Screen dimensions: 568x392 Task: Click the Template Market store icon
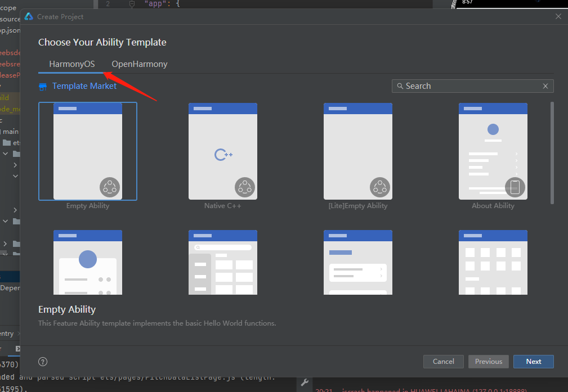point(43,87)
